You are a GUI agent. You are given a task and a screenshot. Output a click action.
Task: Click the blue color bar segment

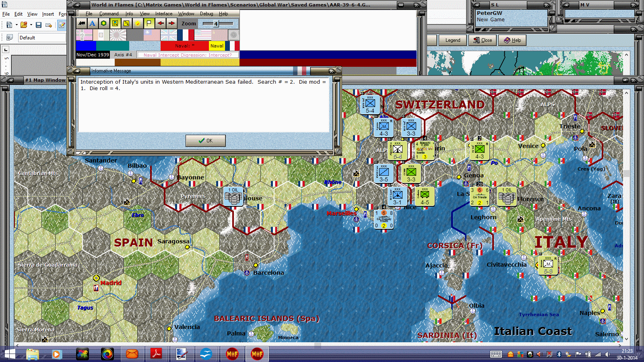click(x=86, y=46)
